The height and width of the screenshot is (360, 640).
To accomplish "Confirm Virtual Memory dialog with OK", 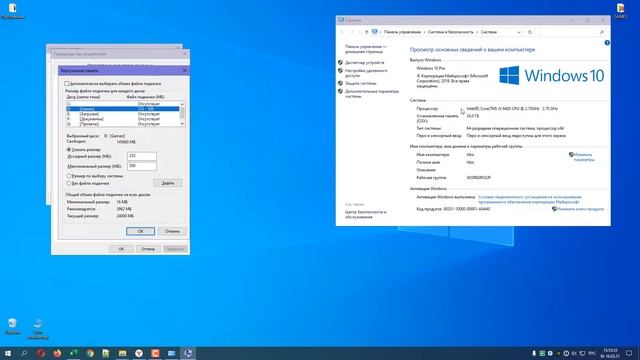I will [140, 231].
